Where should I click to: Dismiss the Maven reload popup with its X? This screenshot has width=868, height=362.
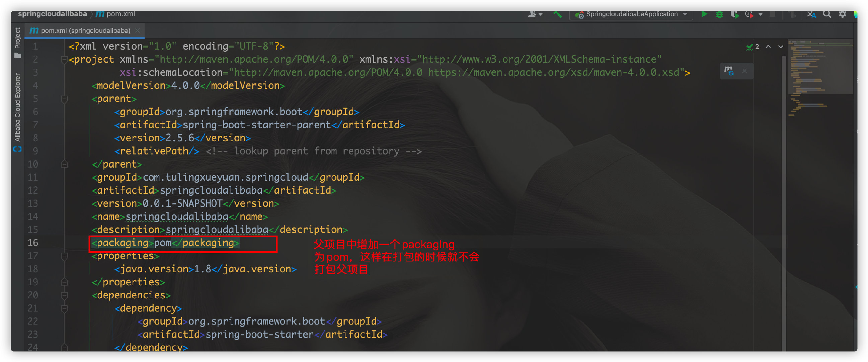point(744,71)
